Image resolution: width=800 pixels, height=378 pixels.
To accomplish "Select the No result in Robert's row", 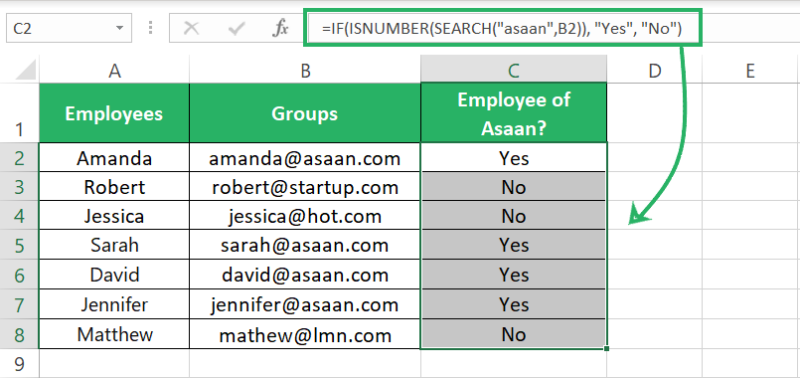I will [514, 187].
